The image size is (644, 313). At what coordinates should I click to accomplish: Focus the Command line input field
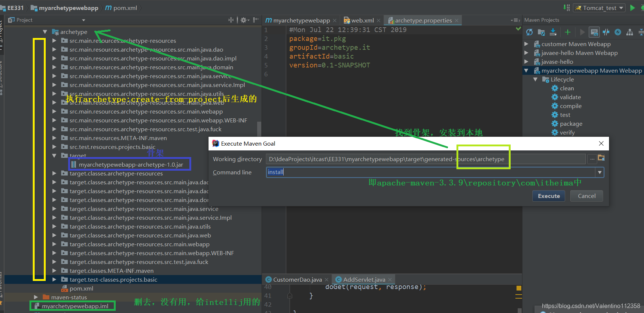[x=430, y=172]
